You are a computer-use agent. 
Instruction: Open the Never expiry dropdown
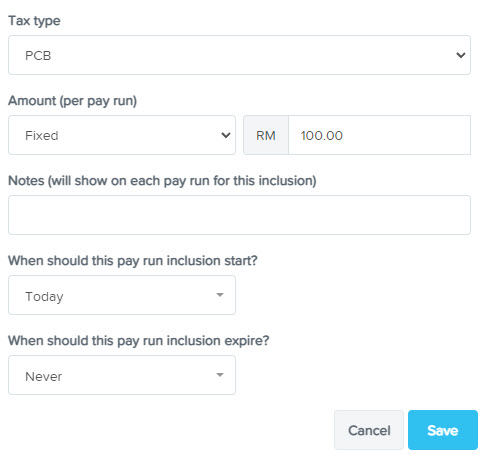click(122, 375)
